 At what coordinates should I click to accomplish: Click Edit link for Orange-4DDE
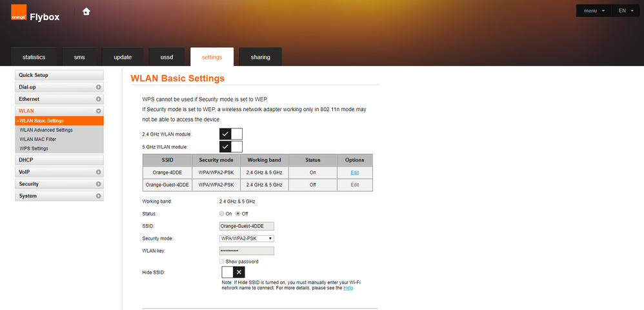(x=354, y=172)
